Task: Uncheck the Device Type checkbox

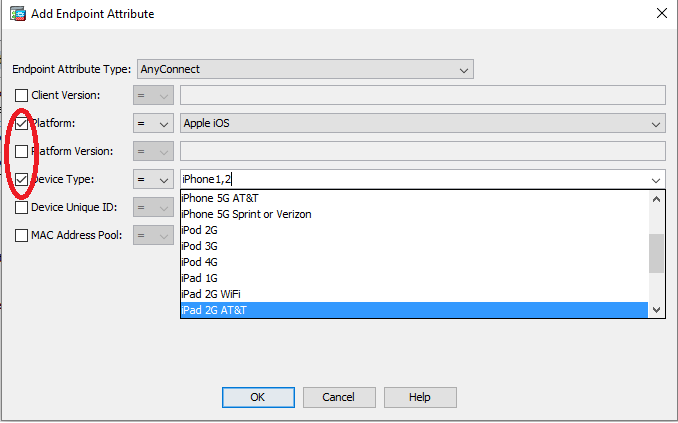Action: (21, 179)
